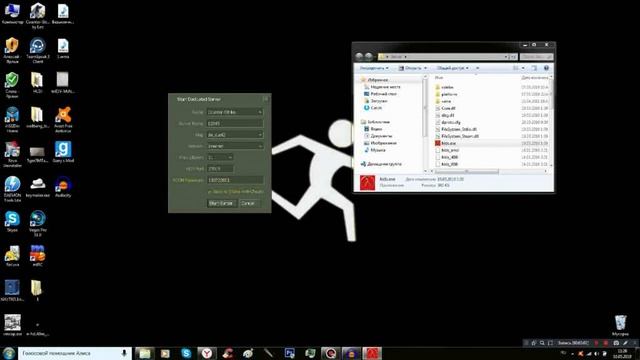Screen dimensions: 640x360
Task: Click the Explorer Back arrow button
Action: click(359, 57)
